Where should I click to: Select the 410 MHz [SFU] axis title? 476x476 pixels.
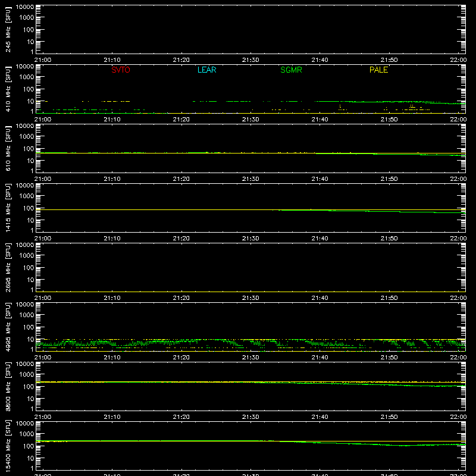(8, 89)
